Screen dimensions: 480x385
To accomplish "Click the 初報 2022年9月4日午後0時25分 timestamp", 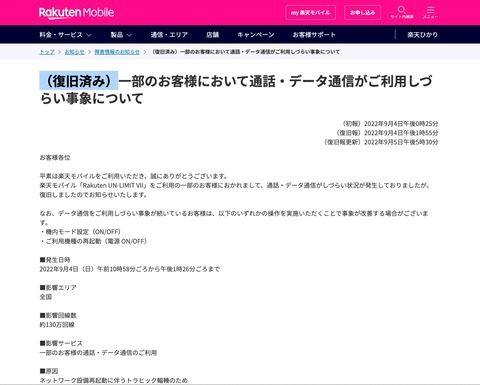I will click(x=389, y=124).
